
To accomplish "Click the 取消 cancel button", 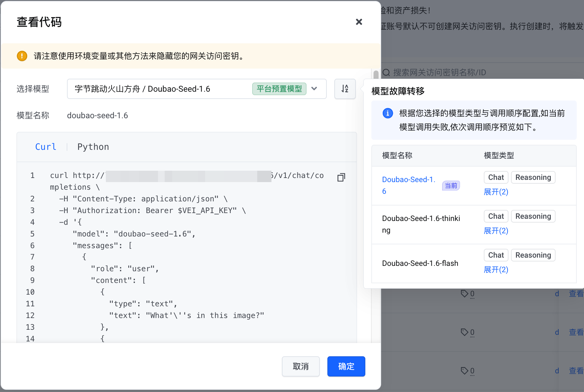I will coord(301,366).
